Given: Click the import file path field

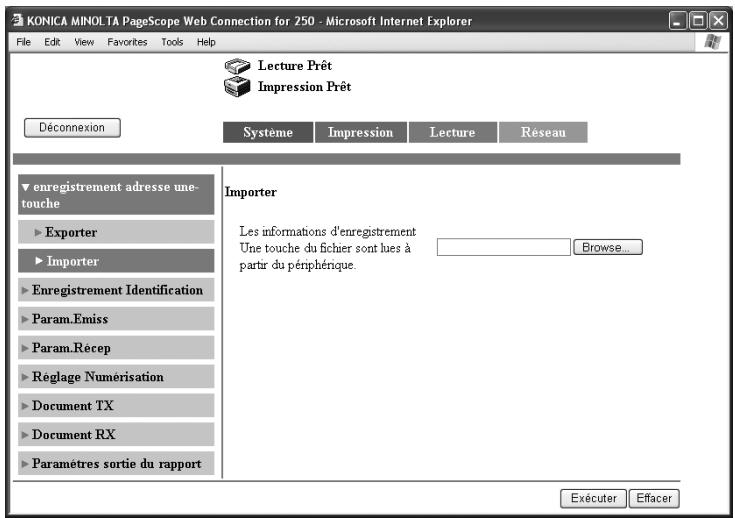Looking at the screenshot, I should click(x=503, y=247).
